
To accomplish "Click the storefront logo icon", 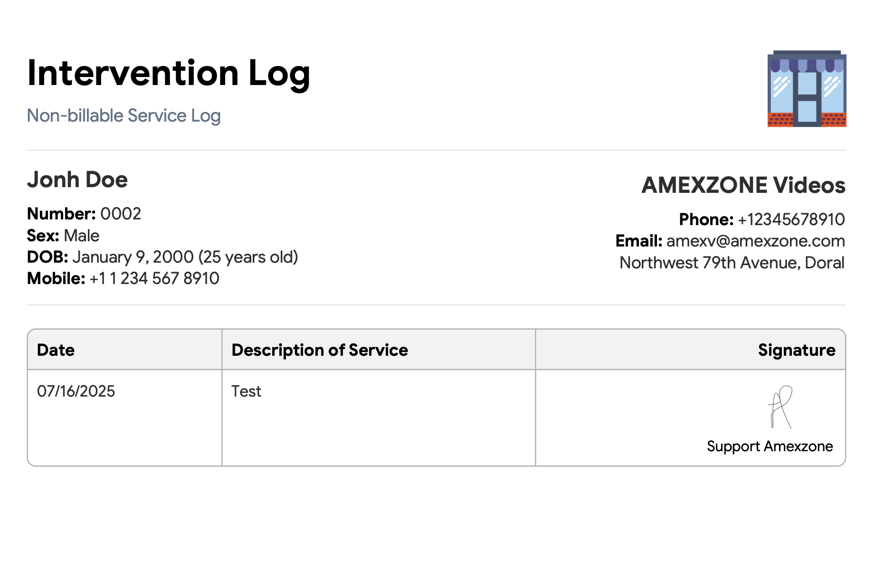I will tap(807, 89).
